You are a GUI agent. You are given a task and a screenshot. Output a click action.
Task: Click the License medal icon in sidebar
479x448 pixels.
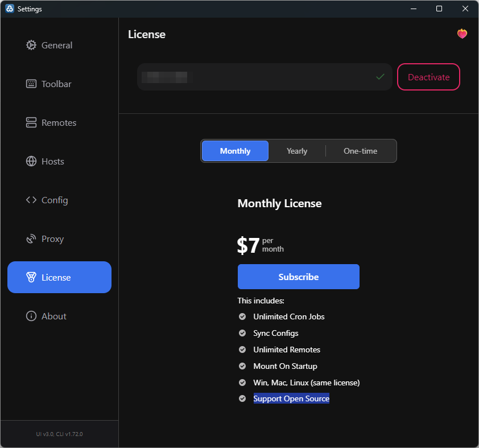pyautogui.click(x=31, y=277)
